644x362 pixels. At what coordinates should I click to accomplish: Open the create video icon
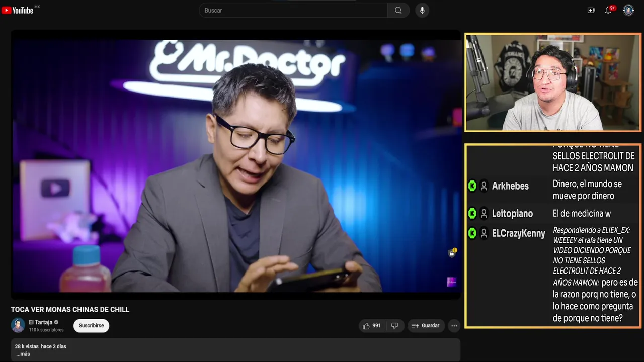pos(591,10)
